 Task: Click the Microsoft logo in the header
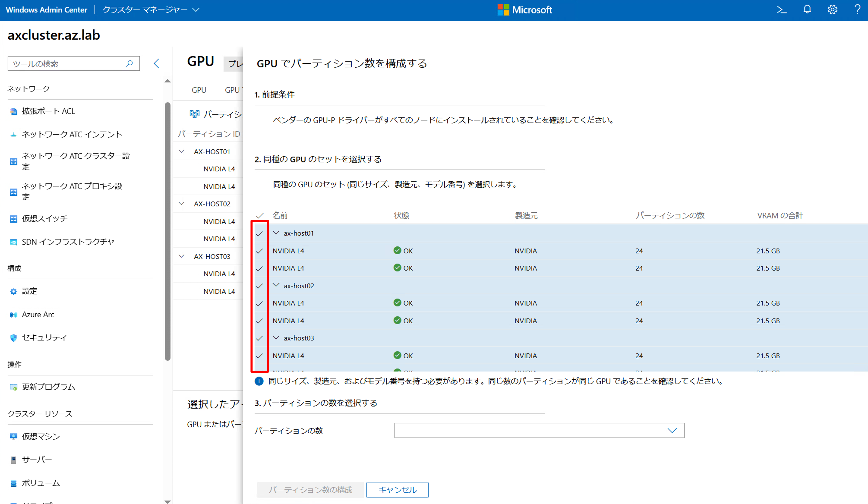[x=525, y=10]
